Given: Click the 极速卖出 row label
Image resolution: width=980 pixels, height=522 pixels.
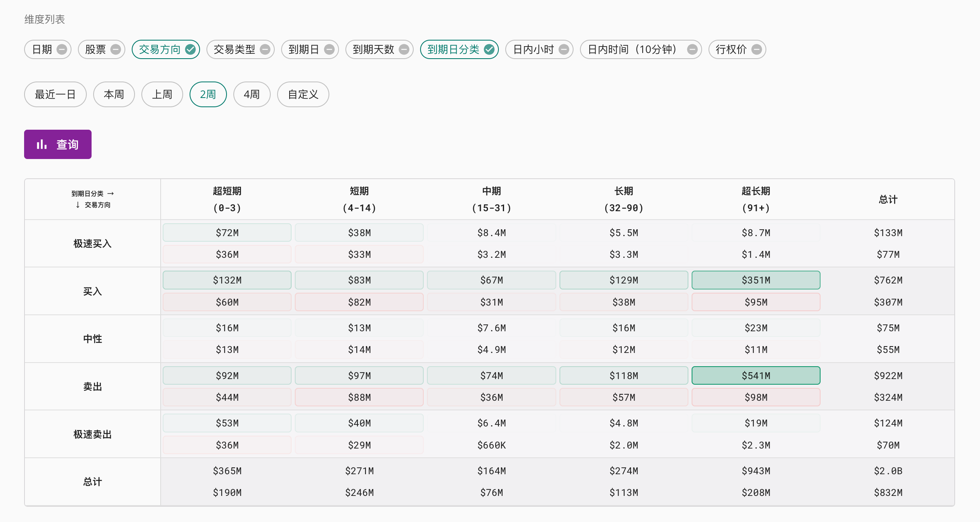Looking at the screenshot, I should tap(92, 434).
